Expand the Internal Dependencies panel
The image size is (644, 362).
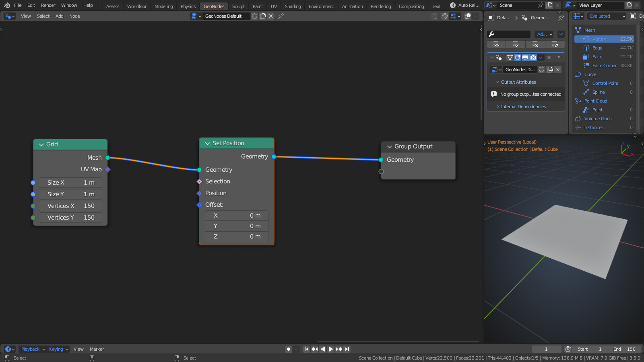pos(523,107)
